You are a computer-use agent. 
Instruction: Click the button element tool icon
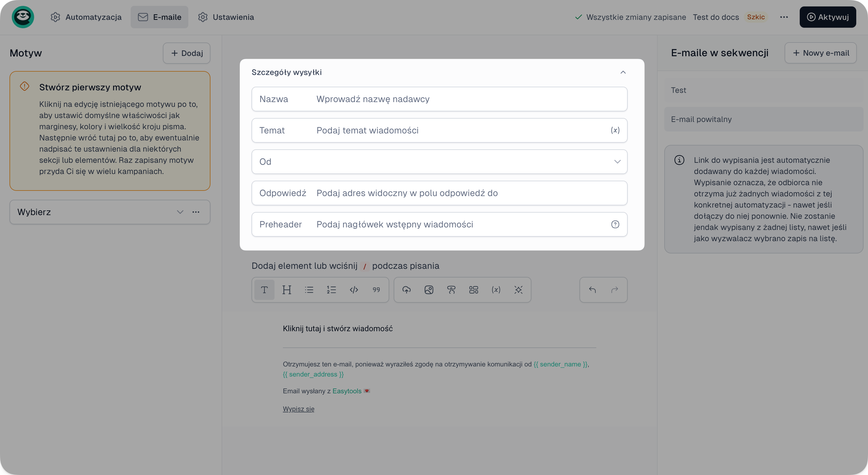(x=451, y=290)
